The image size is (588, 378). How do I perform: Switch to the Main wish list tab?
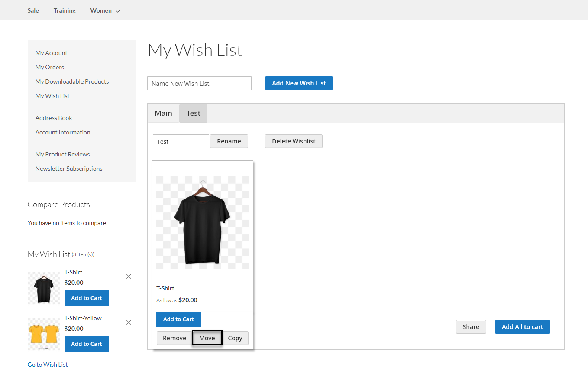163,113
